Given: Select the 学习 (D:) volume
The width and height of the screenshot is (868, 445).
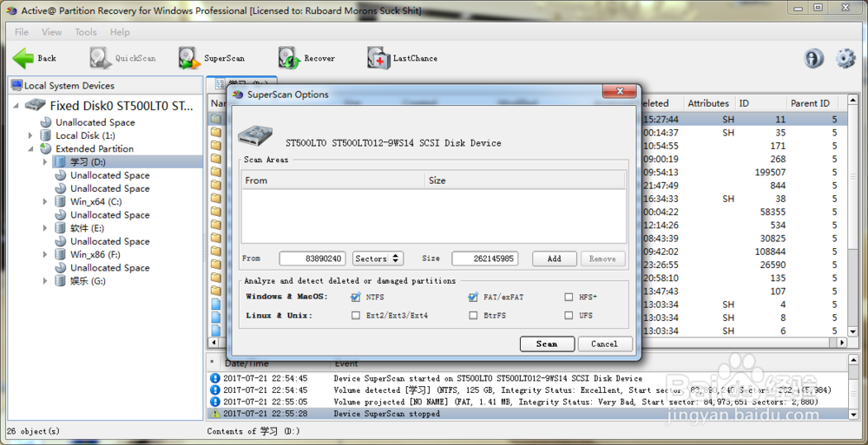Looking at the screenshot, I should pyautogui.click(x=88, y=161).
